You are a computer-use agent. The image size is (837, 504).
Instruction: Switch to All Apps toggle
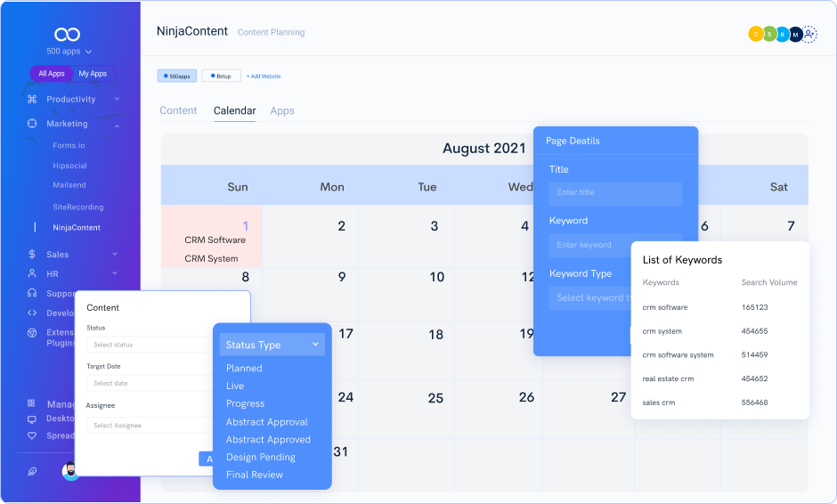[x=51, y=74]
